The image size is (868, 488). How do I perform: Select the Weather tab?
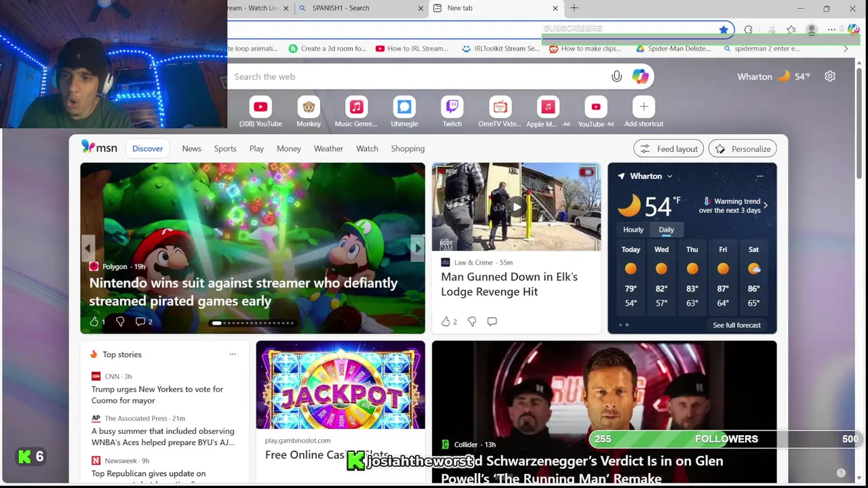328,148
